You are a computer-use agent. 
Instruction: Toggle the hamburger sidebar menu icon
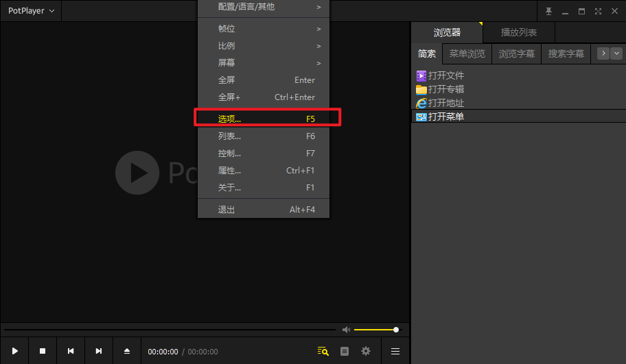click(395, 351)
